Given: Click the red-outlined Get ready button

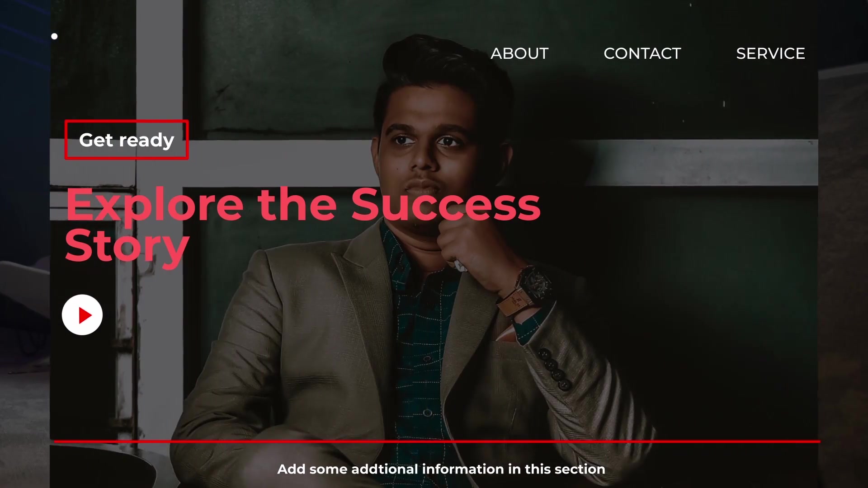Looking at the screenshot, I should coord(127,140).
